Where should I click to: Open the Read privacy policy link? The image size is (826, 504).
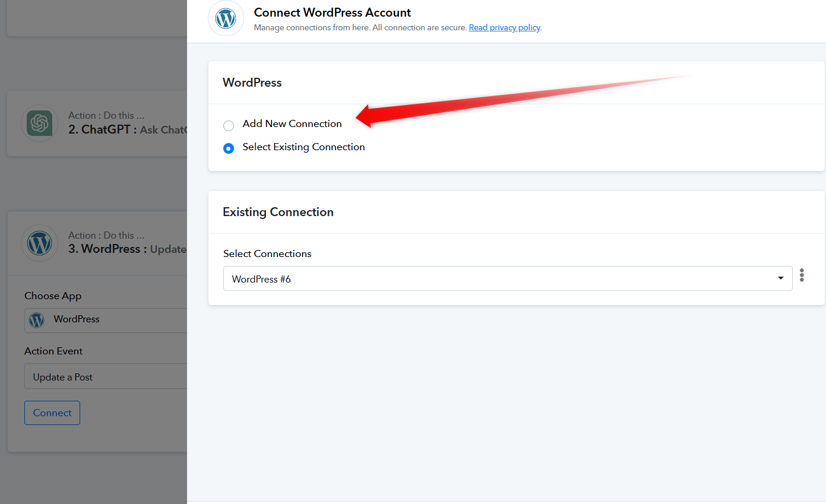(x=504, y=27)
